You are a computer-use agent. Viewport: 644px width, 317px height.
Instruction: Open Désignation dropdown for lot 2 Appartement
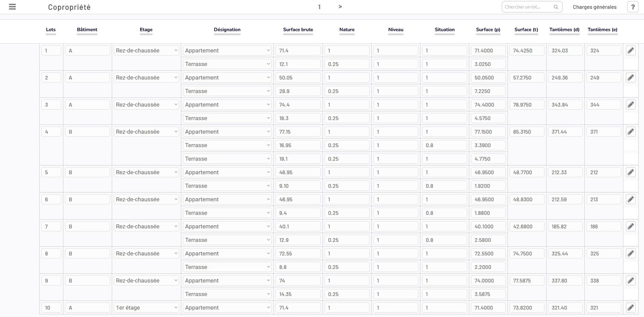(227, 78)
